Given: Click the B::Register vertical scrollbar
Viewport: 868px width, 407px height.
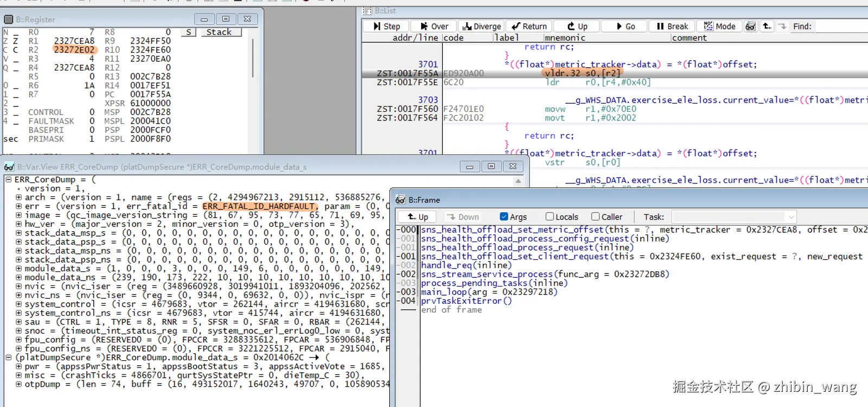Looking at the screenshot, I should 253,58.
